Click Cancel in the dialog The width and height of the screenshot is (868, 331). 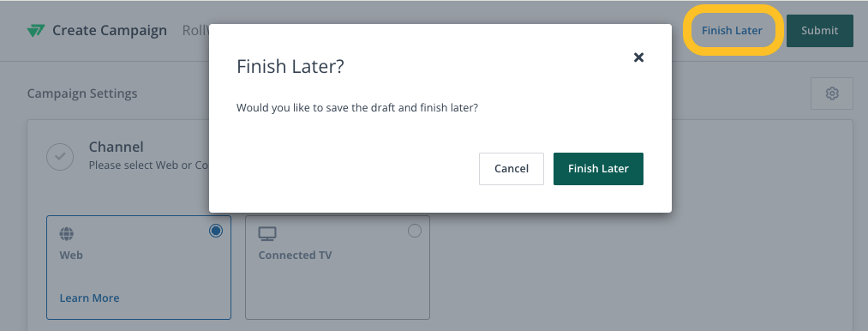point(512,169)
